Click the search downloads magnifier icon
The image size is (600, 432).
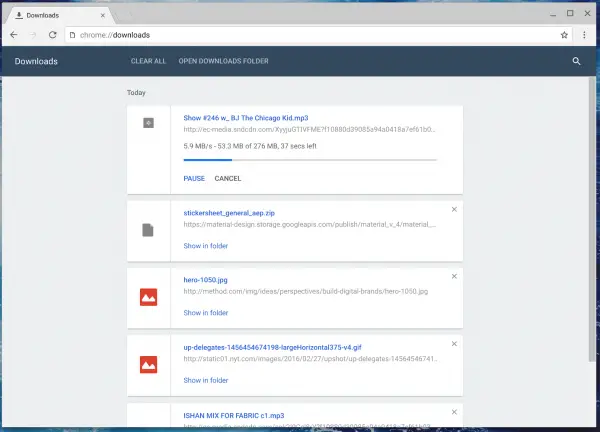pos(576,61)
